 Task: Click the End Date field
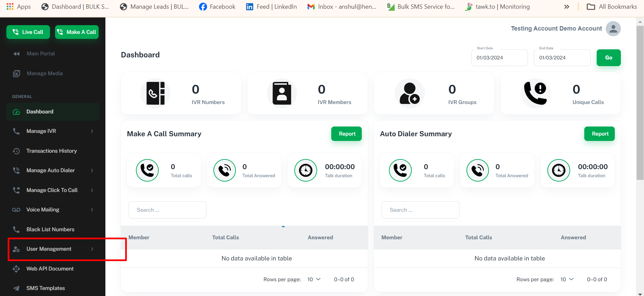point(562,58)
